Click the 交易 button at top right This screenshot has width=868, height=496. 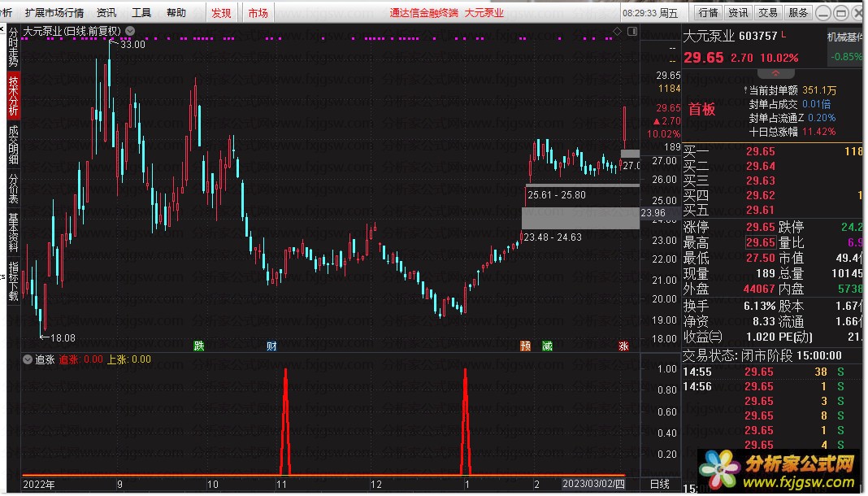click(x=768, y=12)
